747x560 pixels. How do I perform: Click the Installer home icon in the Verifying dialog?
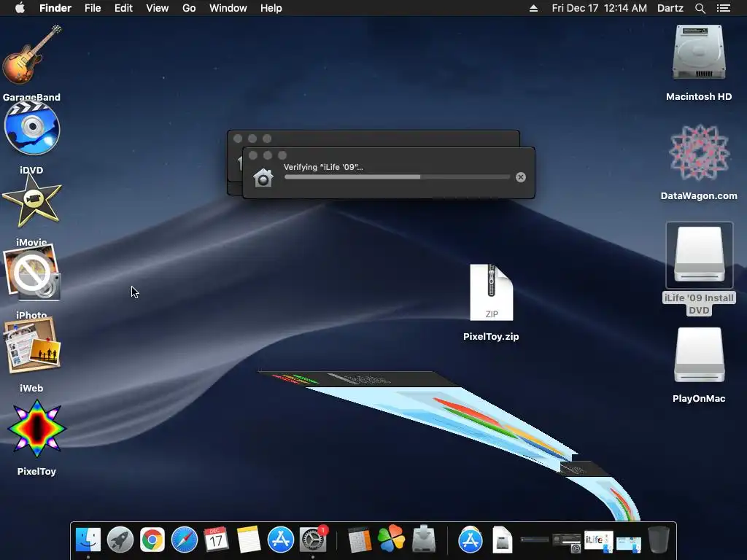tap(263, 178)
